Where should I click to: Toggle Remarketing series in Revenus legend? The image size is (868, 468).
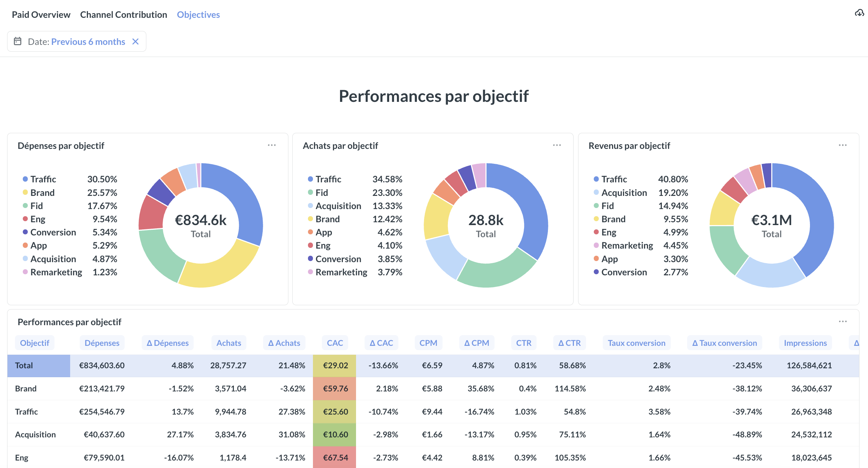click(x=627, y=245)
